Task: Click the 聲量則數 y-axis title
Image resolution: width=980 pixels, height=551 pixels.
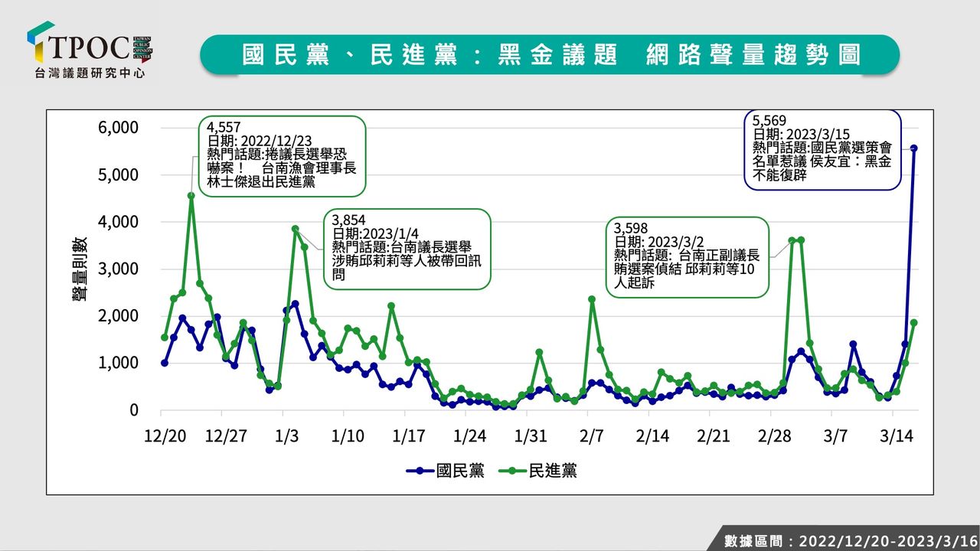Action: (x=80, y=269)
